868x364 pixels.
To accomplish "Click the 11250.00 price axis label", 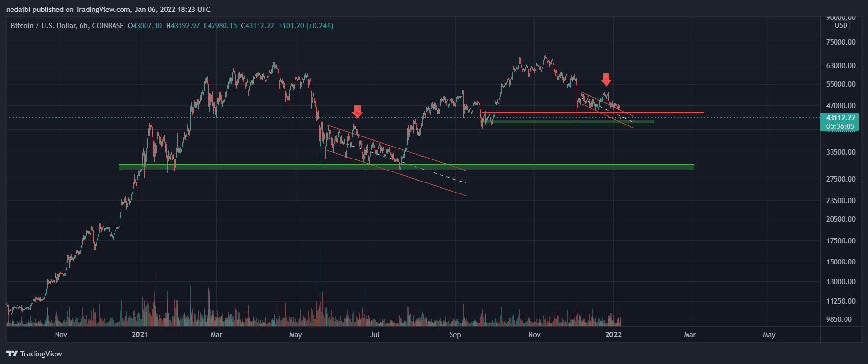I will [x=841, y=301].
